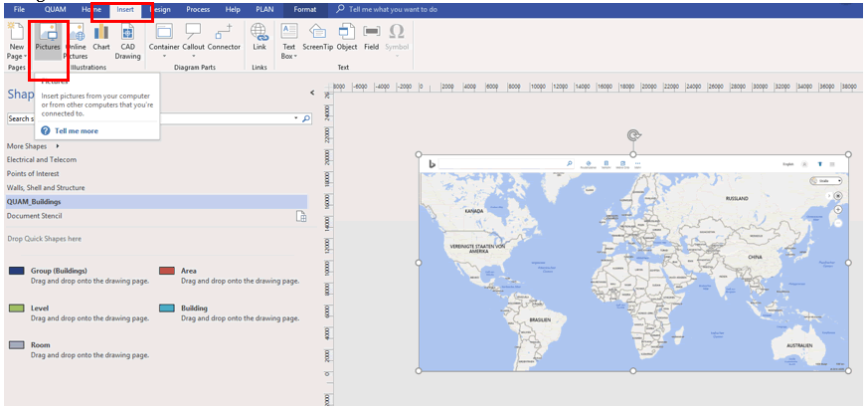
Task: Select Document Stencil entry
Action: 35,216
